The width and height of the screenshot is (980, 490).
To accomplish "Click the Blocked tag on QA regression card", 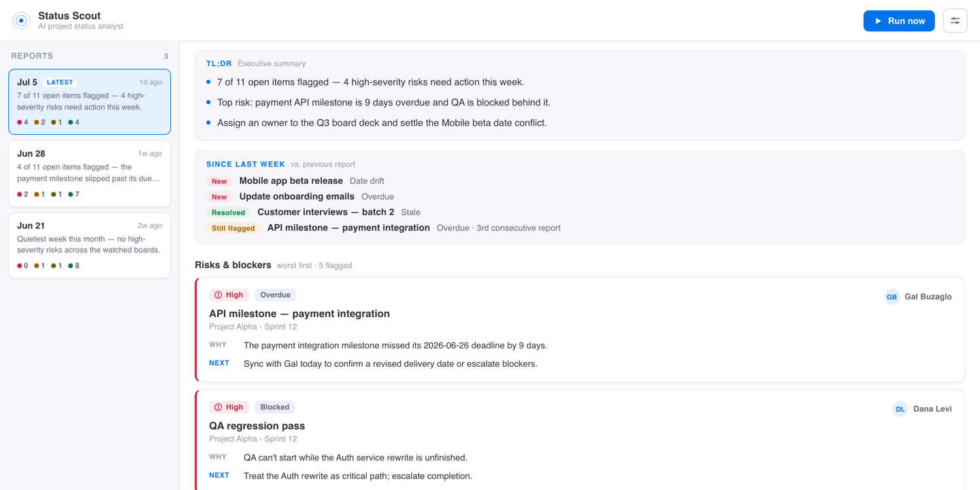I will (275, 408).
